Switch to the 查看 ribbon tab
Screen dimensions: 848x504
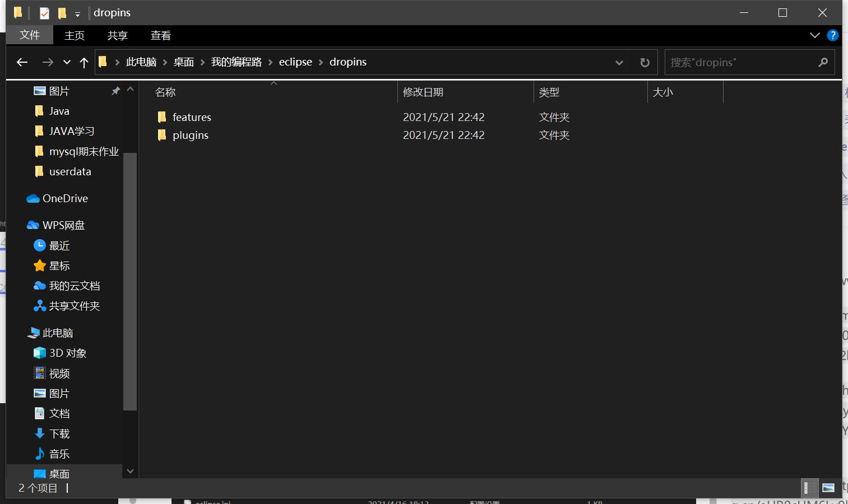click(x=161, y=35)
